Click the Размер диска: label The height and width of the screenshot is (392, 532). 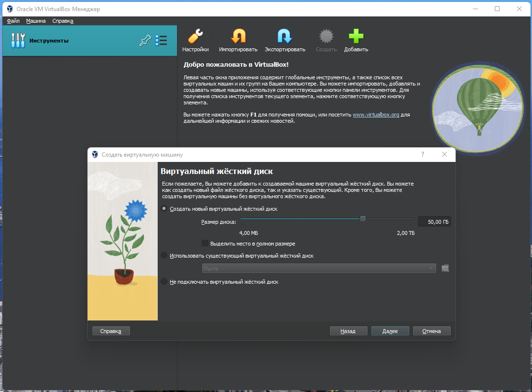point(219,222)
